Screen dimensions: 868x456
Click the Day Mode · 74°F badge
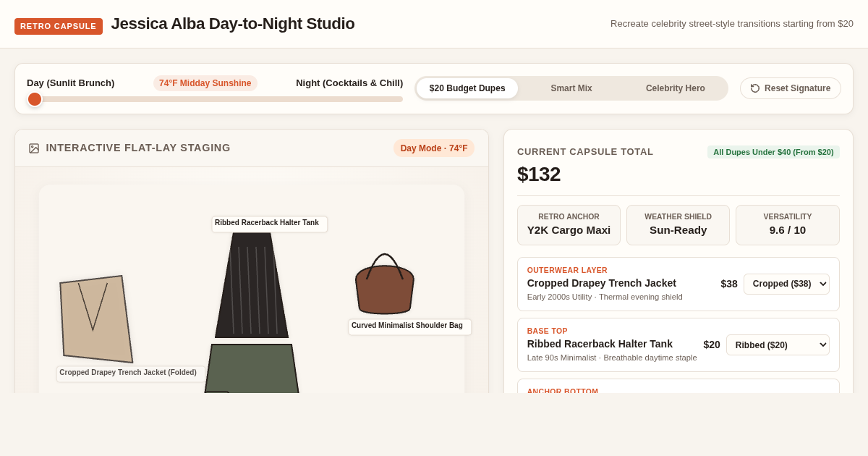434,148
